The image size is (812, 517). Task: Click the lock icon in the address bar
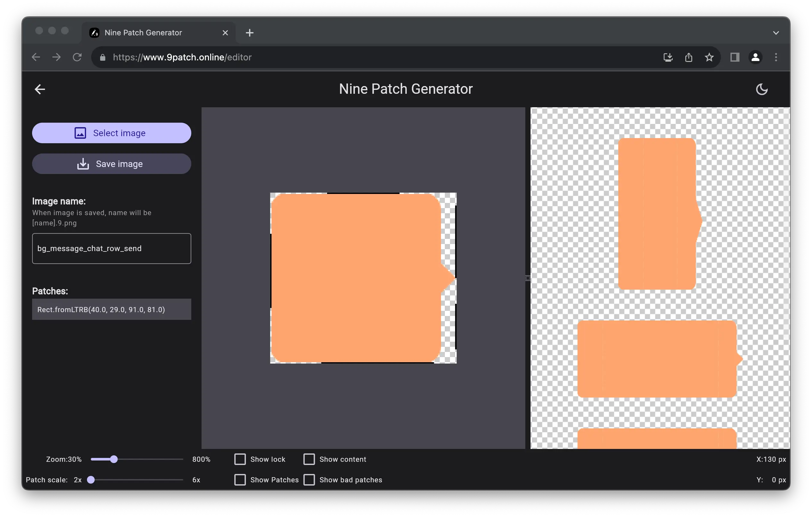pyautogui.click(x=102, y=57)
